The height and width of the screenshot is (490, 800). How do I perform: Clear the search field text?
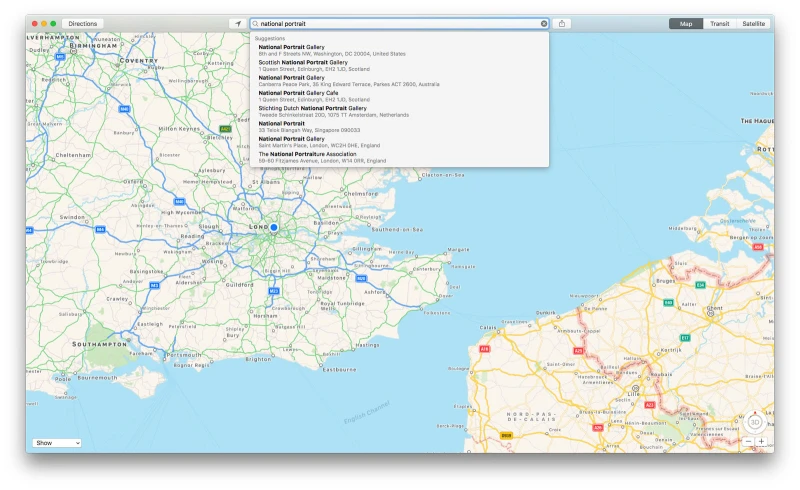point(544,23)
